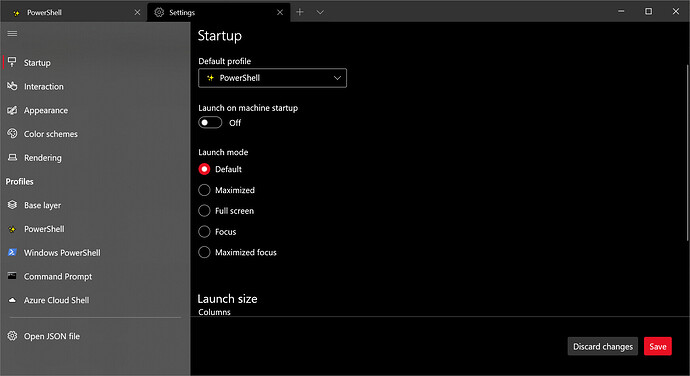
Task: Click the Command Prompt profile icon
Action: (12, 276)
